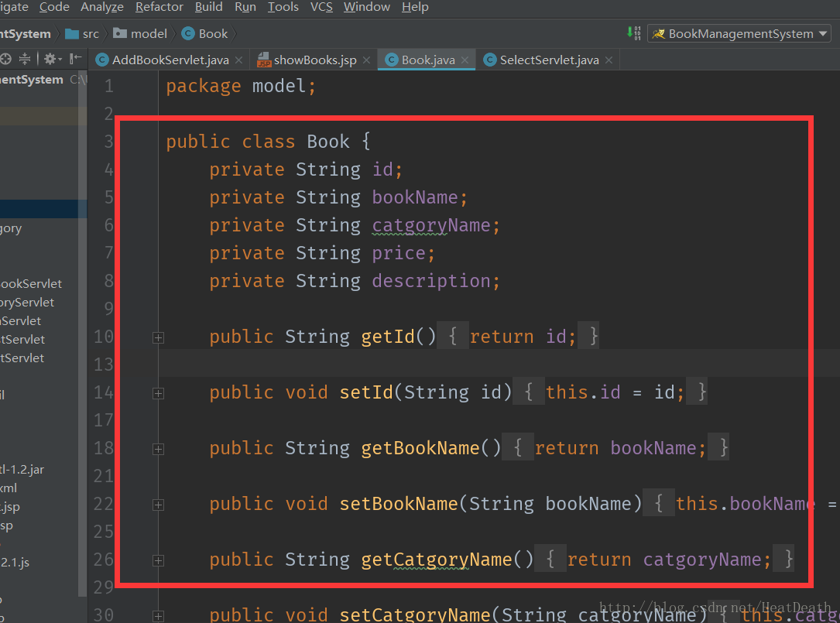
Task: Expand the folded setBookName method
Action: (x=158, y=505)
